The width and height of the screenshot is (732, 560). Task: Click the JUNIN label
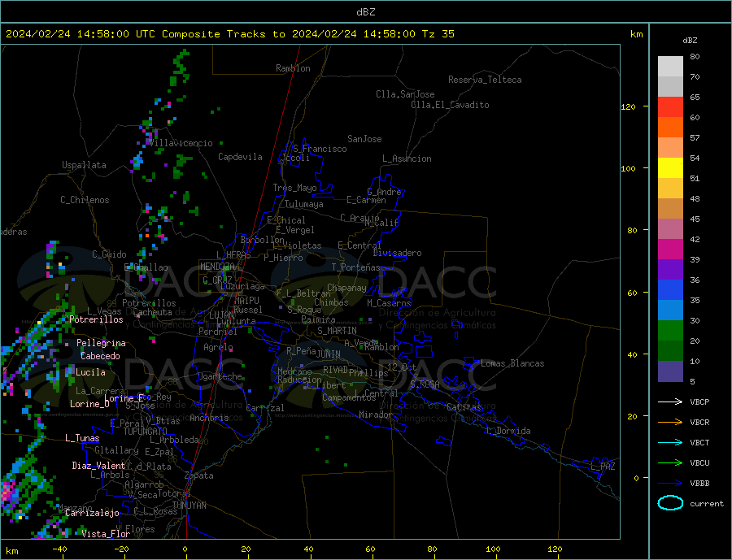pyautogui.click(x=329, y=354)
